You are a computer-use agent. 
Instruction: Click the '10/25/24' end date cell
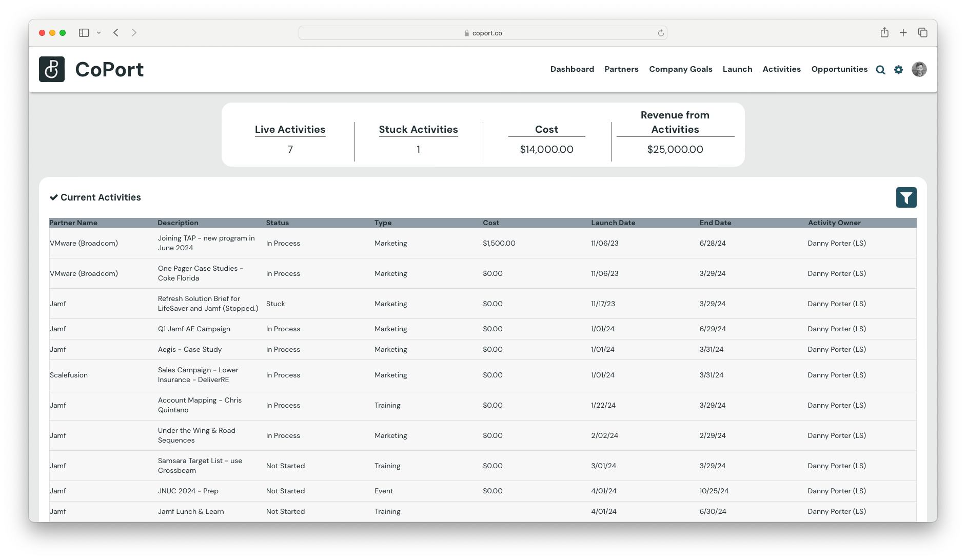tap(714, 491)
